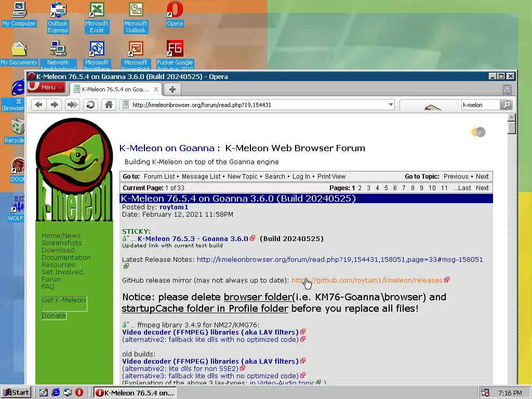Screen dimensions: 532x399
Task: Click the K-Meleon logo image
Action: click(74, 170)
